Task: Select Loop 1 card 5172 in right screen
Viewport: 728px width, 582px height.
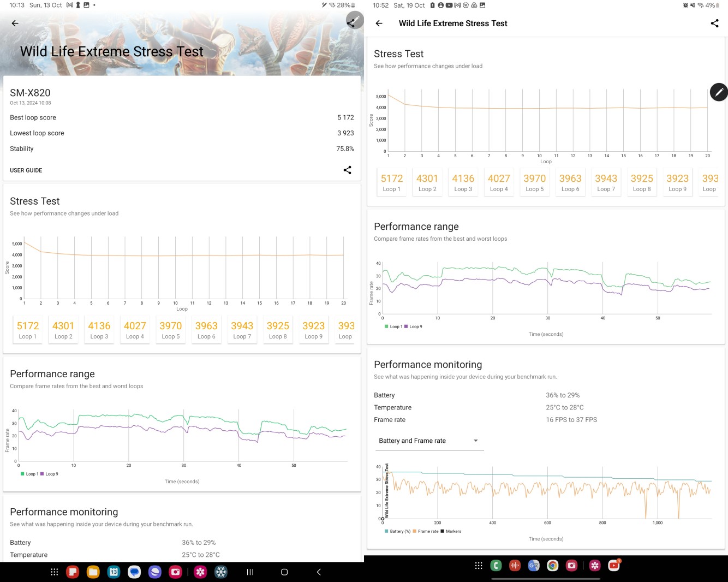Action: click(392, 182)
